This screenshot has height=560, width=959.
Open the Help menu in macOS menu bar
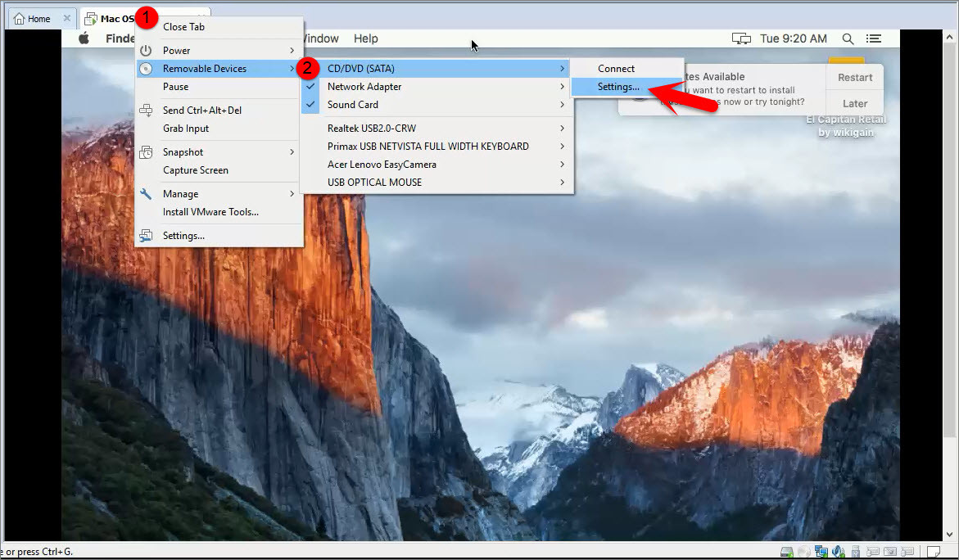[x=366, y=38]
